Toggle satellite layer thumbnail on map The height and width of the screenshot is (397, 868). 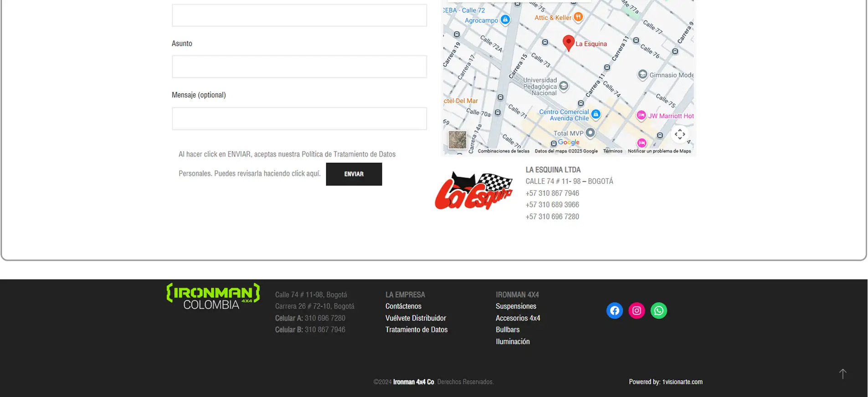457,140
